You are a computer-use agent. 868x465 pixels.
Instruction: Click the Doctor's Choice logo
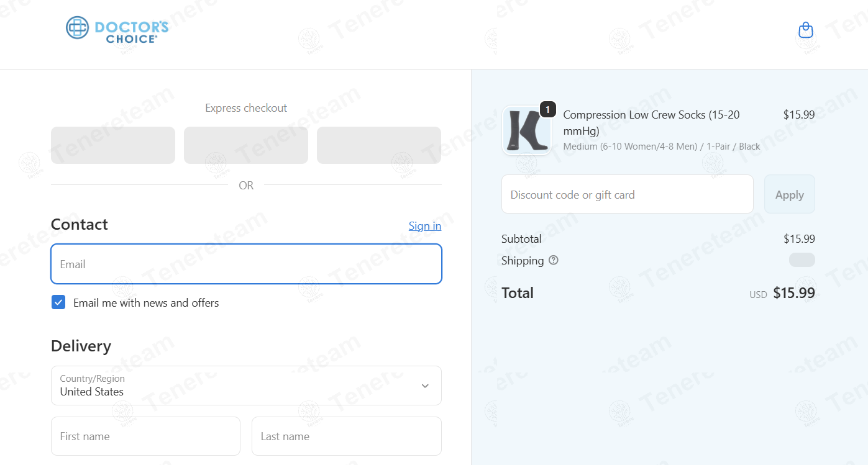point(117,29)
